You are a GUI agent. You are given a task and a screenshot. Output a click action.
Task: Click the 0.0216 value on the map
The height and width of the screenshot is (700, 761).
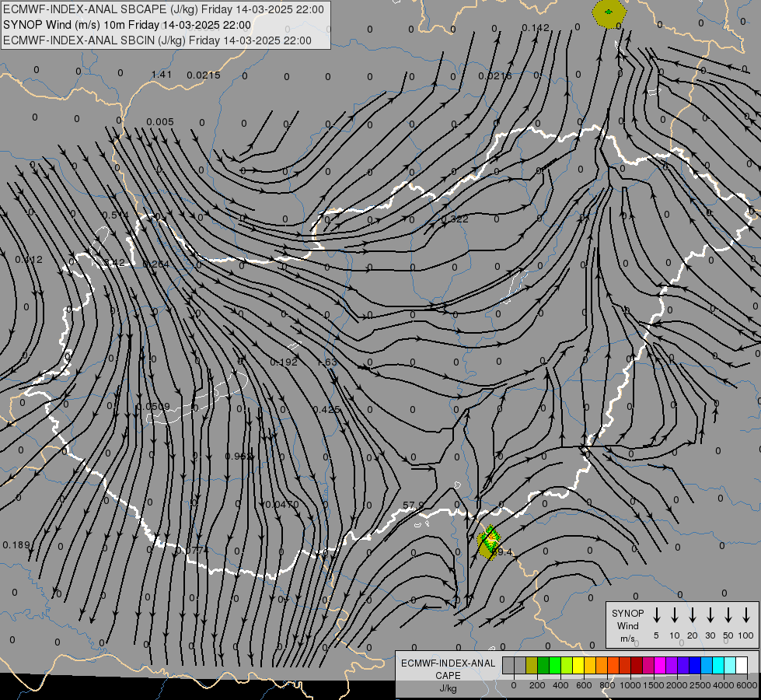click(x=495, y=75)
